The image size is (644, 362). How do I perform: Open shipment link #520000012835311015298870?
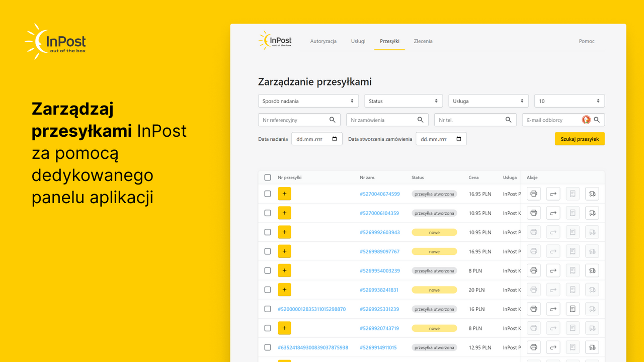point(311,309)
